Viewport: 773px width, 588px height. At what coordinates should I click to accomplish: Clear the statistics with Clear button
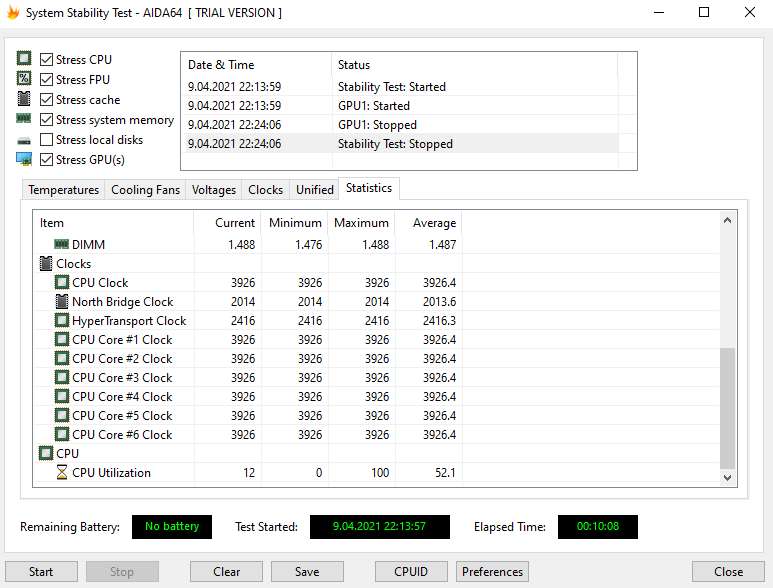point(227,571)
